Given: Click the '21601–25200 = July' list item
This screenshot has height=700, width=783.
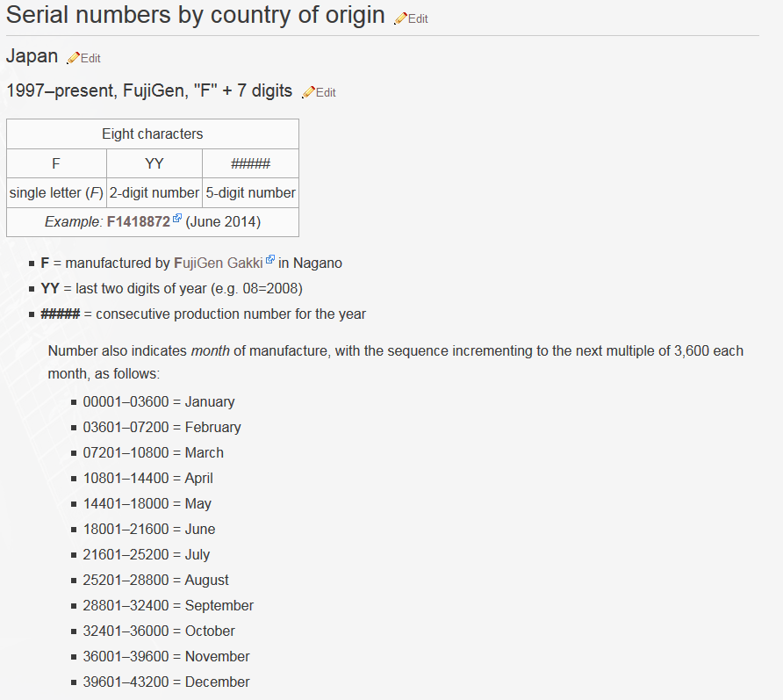Looking at the screenshot, I should 147,554.
